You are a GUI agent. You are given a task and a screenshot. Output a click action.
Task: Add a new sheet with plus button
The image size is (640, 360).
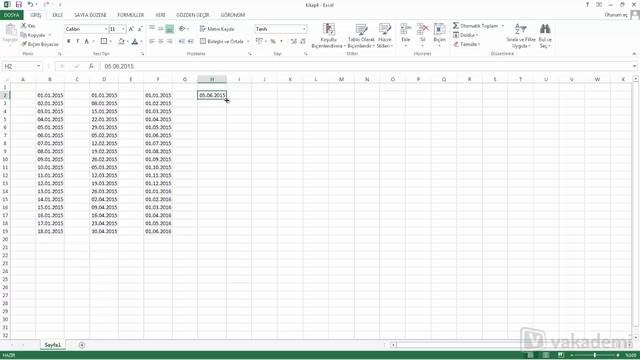82,345
